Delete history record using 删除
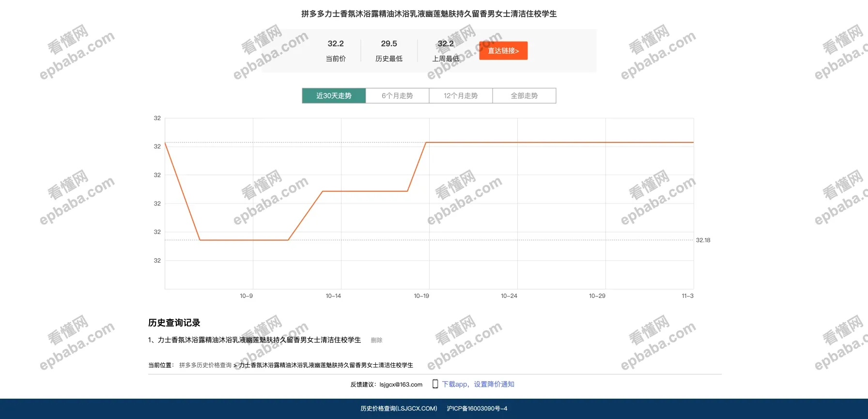This screenshot has height=419, width=868. pyautogui.click(x=376, y=341)
